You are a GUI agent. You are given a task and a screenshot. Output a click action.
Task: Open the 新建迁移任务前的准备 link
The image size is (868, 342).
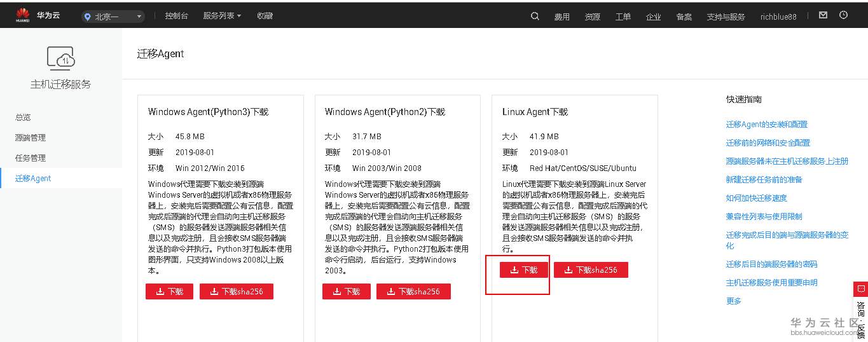click(764, 180)
